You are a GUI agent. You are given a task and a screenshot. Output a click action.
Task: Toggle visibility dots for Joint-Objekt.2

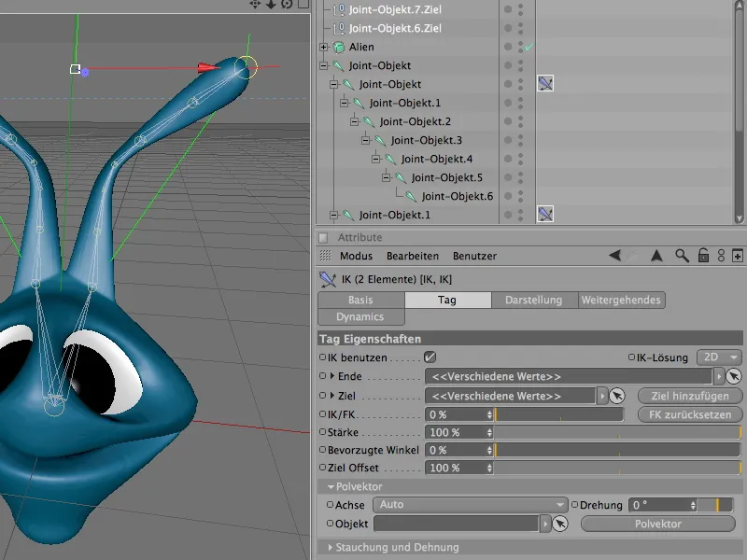coord(520,121)
